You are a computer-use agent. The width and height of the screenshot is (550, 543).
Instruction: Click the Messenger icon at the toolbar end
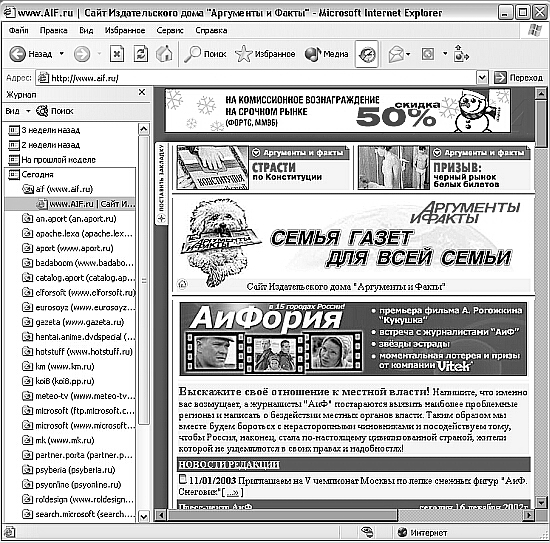click(x=461, y=54)
